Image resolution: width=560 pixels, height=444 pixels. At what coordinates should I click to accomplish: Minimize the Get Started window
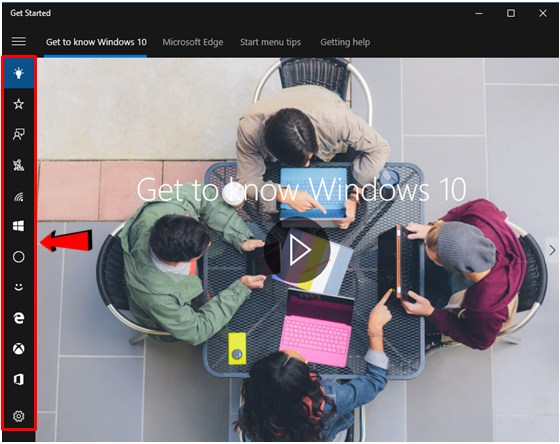click(479, 13)
